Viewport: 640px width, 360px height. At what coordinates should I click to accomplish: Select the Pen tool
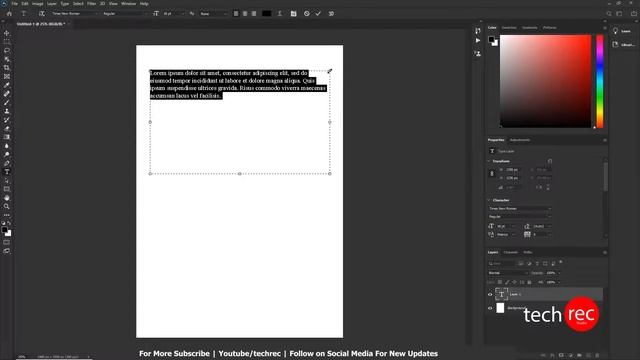[x=7, y=163]
